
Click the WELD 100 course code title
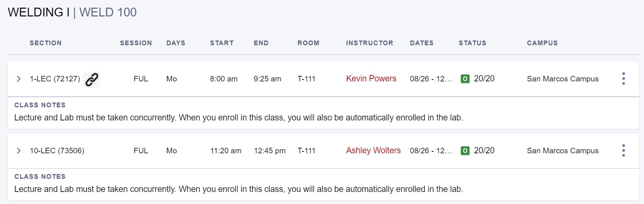(108, 12)
